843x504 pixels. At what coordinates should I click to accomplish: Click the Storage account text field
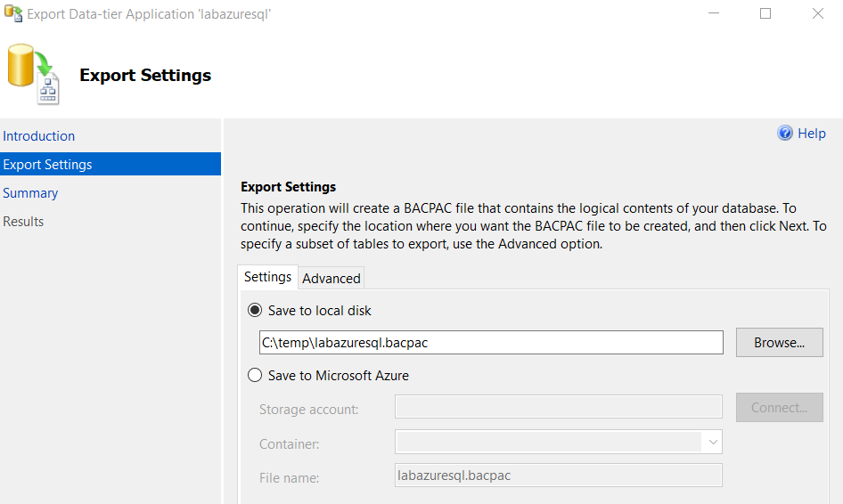click(x=558, y=407)
